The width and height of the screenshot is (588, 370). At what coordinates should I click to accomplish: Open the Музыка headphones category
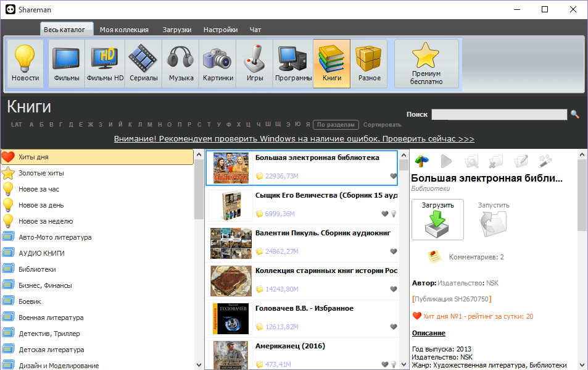tap(181, 64)
